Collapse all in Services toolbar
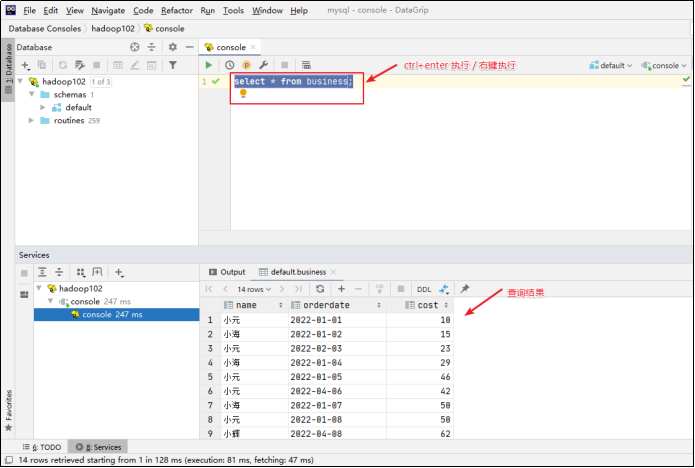The height and width of the screenshot is (468, 695). pos(59,272)
